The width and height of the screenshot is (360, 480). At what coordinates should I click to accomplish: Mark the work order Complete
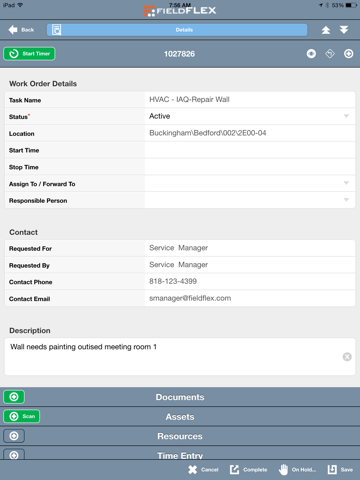[x=248, y=470]
